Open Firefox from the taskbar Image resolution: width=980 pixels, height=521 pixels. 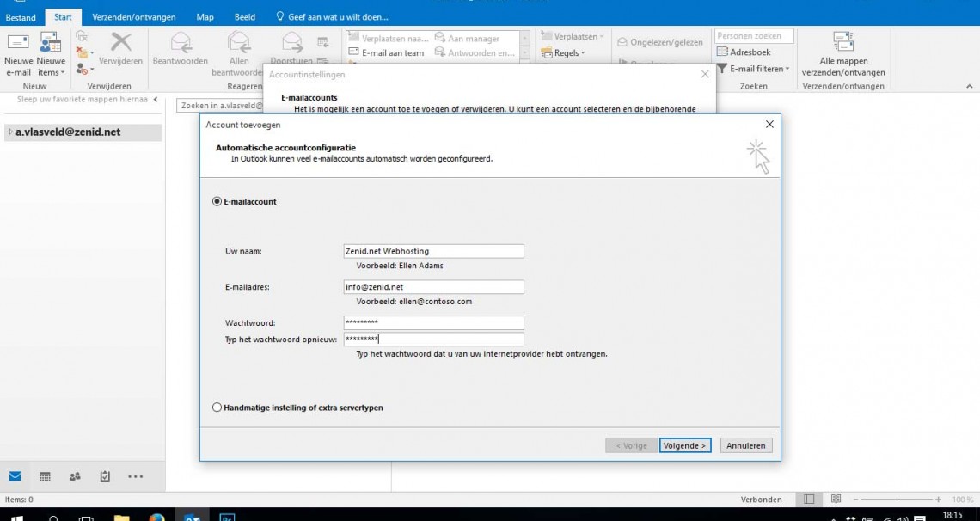[156, 518]
